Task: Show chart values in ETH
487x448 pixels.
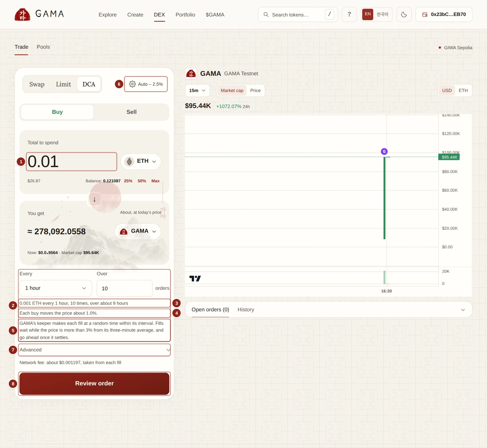Action: (463, 91)
